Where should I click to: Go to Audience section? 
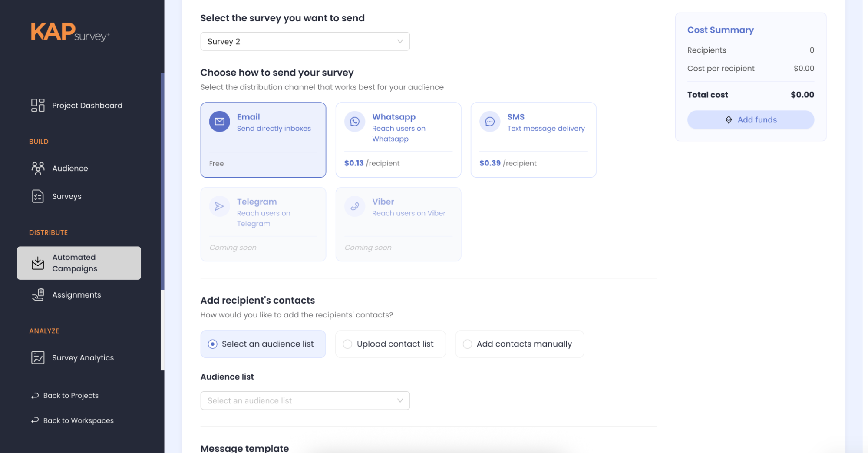[x=79, y=168]
